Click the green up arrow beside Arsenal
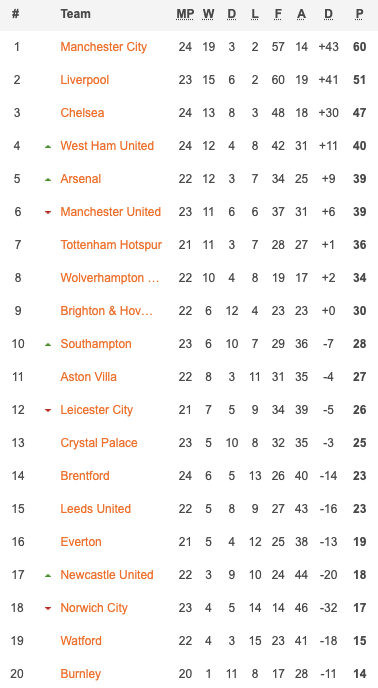 (x=48, y=179)
